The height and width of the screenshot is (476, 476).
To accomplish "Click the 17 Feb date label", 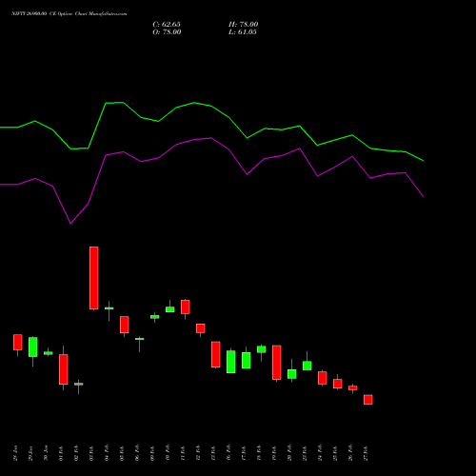I will [244, 453].
